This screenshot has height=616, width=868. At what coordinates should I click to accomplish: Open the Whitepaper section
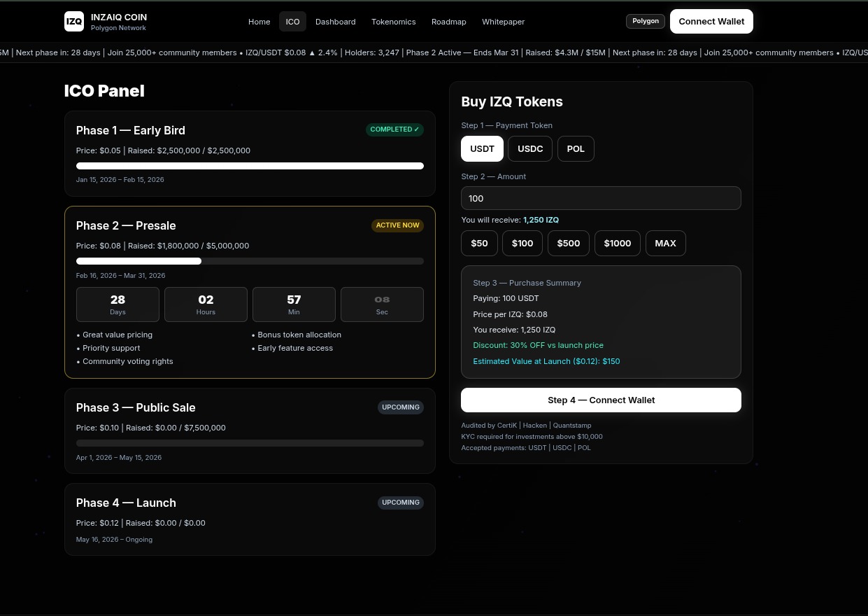pyautogui.click(x=503, y=22)
